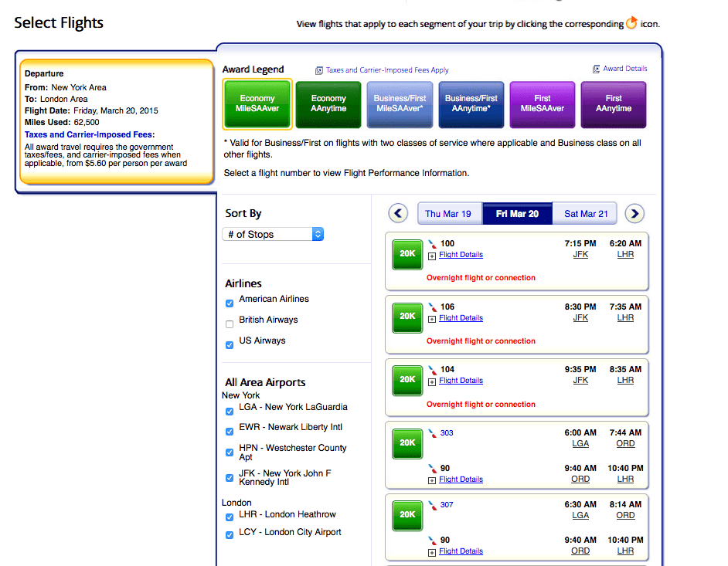Click the orange segment icon in header instructions
The width and height of the screenshot is (728, 566).
pyautogui.click(x=631, y=22)
